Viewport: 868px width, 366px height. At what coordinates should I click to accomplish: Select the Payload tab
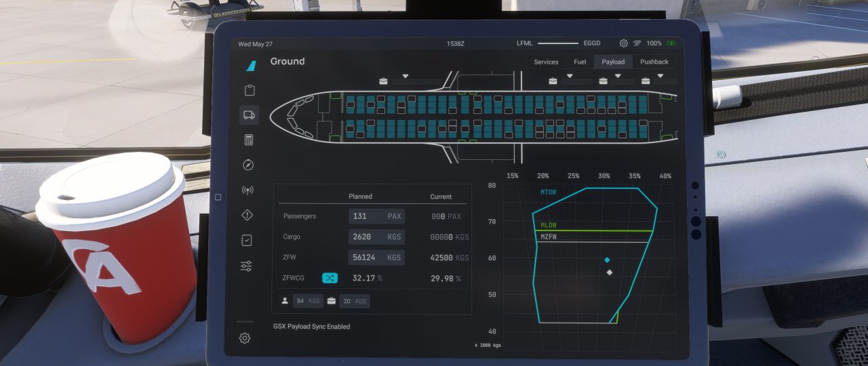point(613,62)
